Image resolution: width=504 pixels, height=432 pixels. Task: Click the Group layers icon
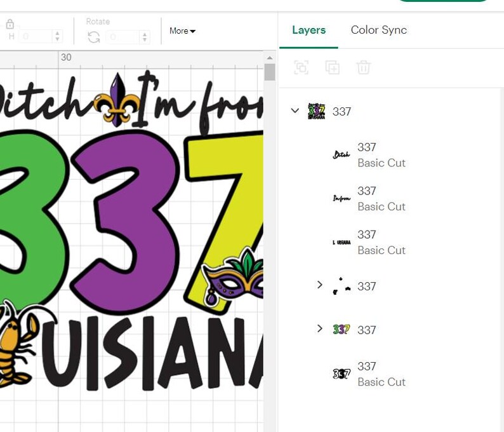301,67
